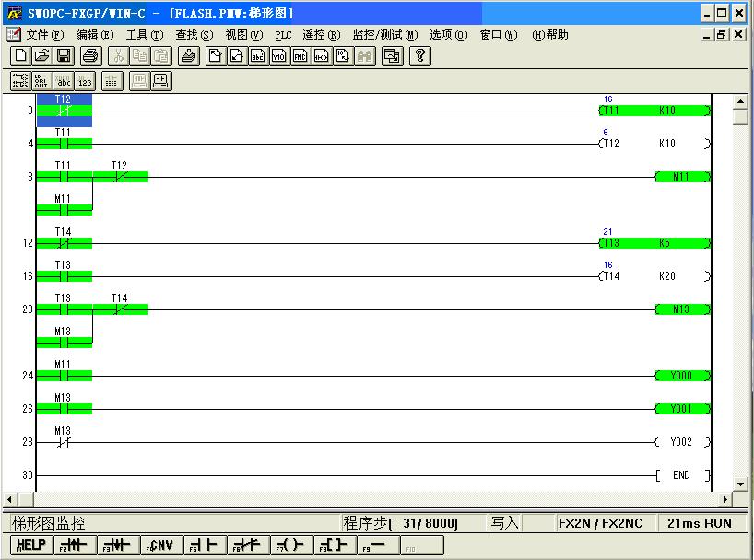Viewport: 754px width, 560px height.
Task: Open the 文件(F) menu
Action: coord(44,35)
